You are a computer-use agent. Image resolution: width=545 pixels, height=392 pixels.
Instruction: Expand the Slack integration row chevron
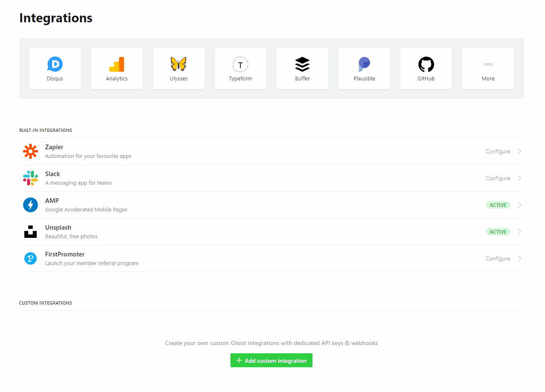pyautogui.click(x=519, y=178)
